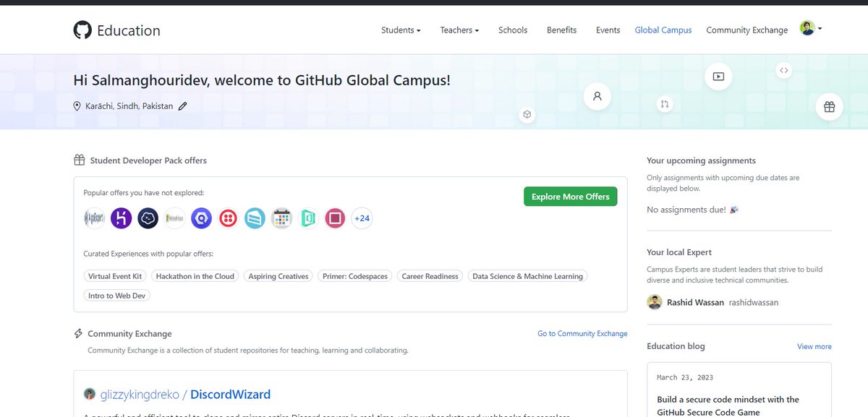Viewport: 868px width, 417px height.
Task: Click the gift icon beside Student Developer Pack
Action: coord(79,160)
